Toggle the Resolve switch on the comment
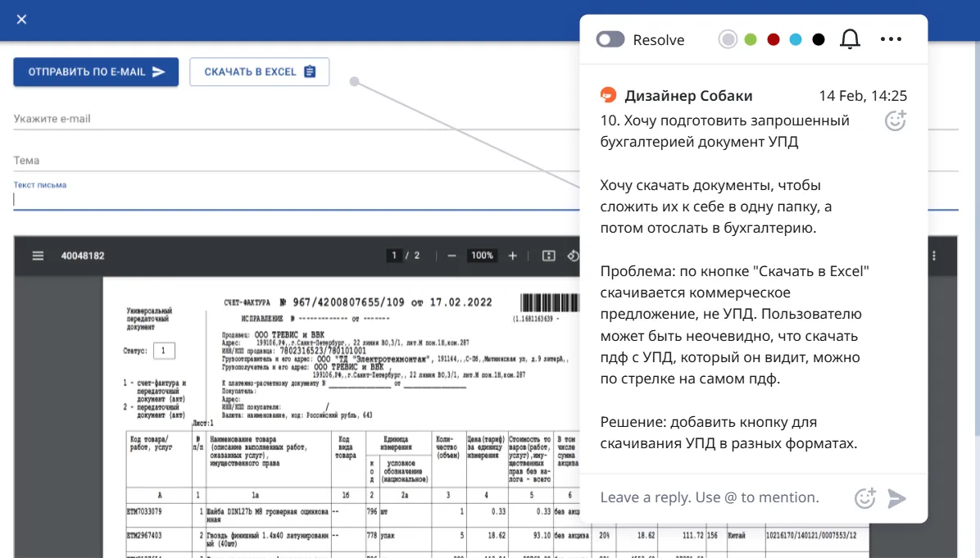 (610, 39)
